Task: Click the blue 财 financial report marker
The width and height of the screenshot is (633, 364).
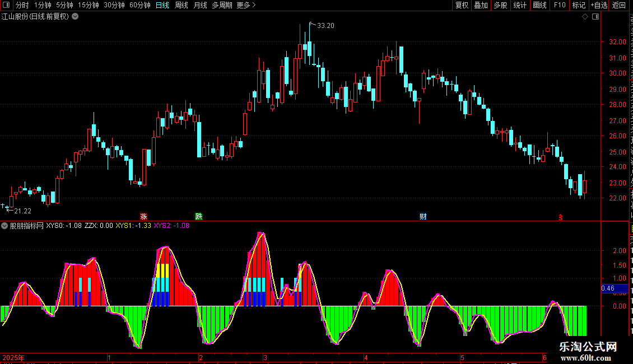Action: click(x=423, y=217)
